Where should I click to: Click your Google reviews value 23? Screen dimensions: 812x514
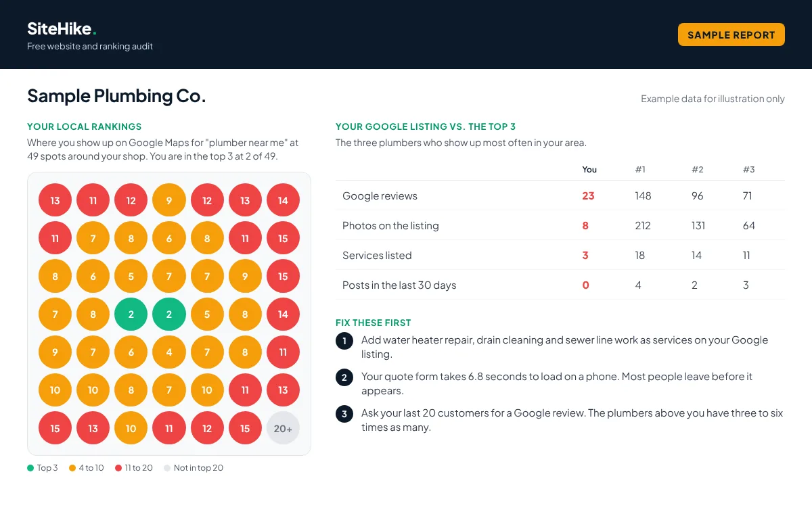pyautogui.click(x=588, y=196)
